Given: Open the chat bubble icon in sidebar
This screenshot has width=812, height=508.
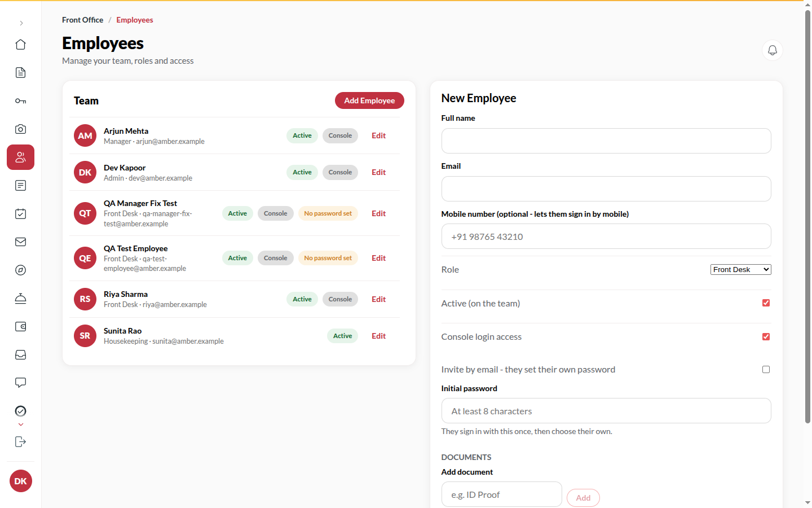Looking at the screenshot, I should 21,383.
